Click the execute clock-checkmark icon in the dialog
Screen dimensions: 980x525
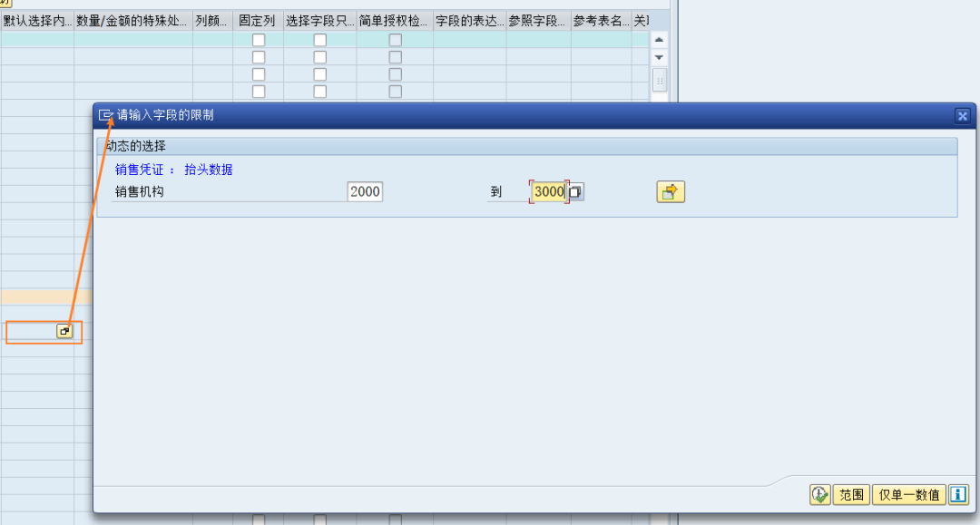tap(820, 495)
